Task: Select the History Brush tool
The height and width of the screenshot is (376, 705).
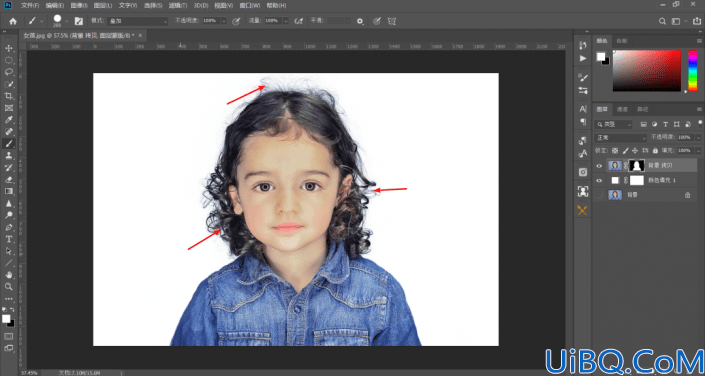Action: click(9, 167)
